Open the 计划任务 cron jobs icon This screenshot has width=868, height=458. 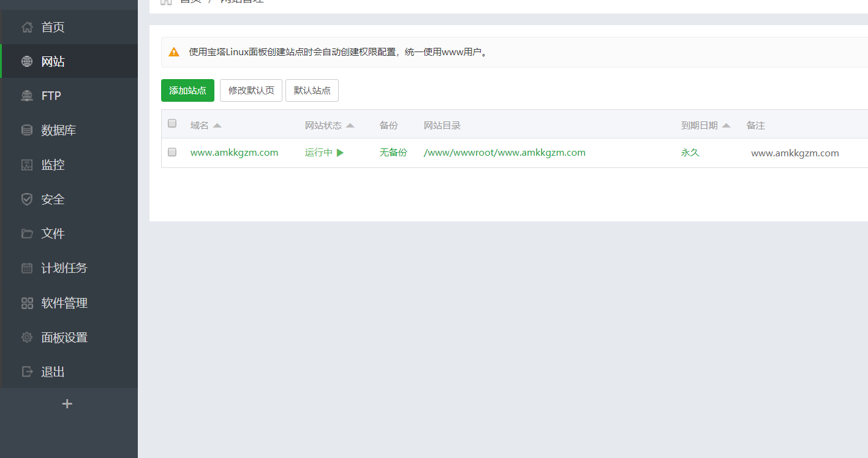point(26,267)
